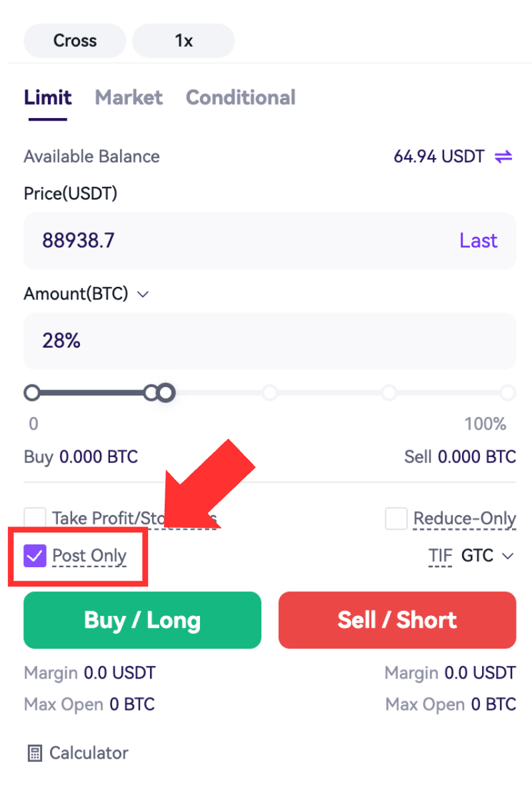Click the TIF GTC chevron arrow
The height and width of the screenshot is (794, 532).
tap(507, 556)
